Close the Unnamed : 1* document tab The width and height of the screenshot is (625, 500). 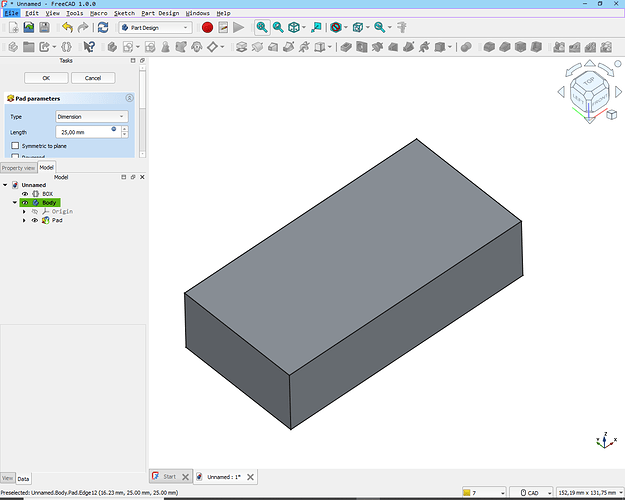point(250,477)
